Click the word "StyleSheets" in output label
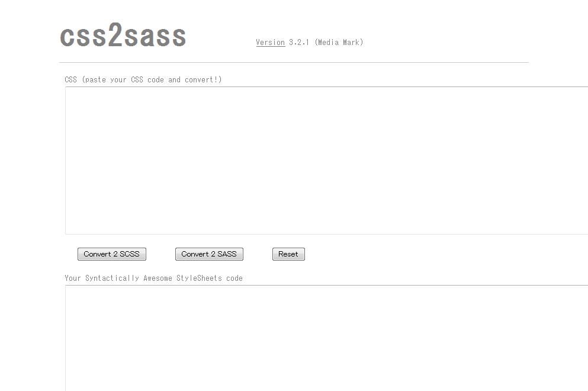The image size is (588, 391). click(199, 278)
